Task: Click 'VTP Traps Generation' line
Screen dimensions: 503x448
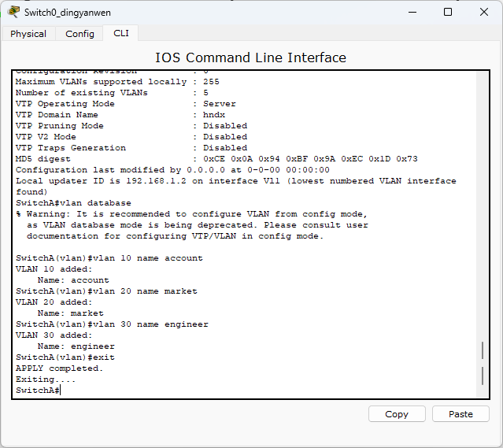Action: pos(131,147)
